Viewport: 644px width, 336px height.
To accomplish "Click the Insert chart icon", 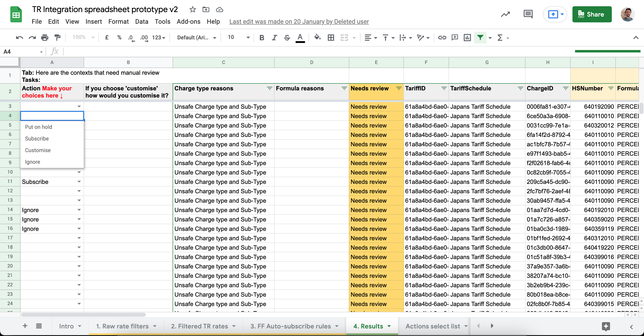I will (x=467, y=38).
